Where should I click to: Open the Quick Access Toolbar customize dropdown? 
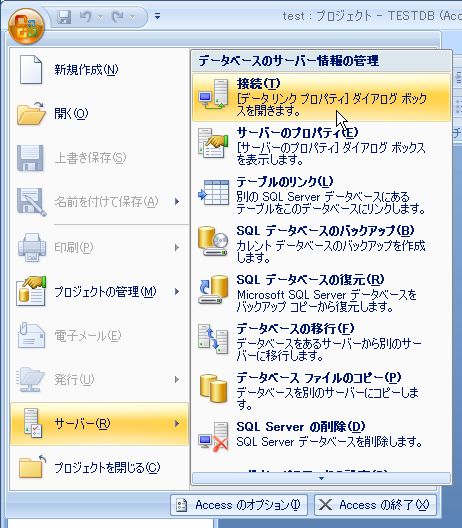pos(157,16)
